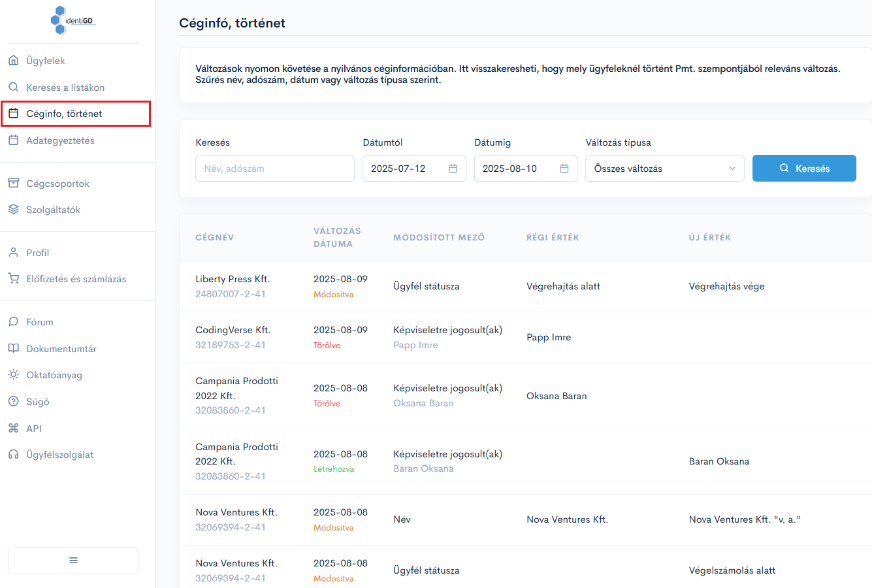
Task: Click Oksana Baran in Régi érték column
Action: (x=557, y=396)
